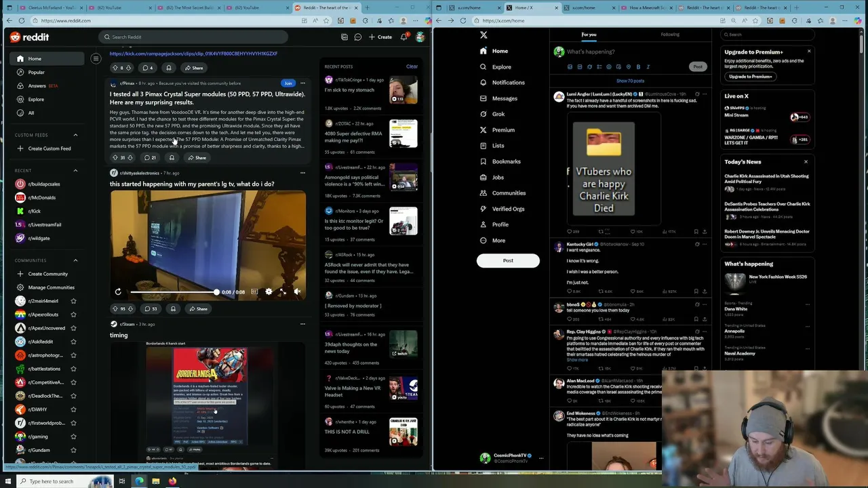
Task: Collapse Reddit sidebar with the hamburger button
Action: (96, 59)
